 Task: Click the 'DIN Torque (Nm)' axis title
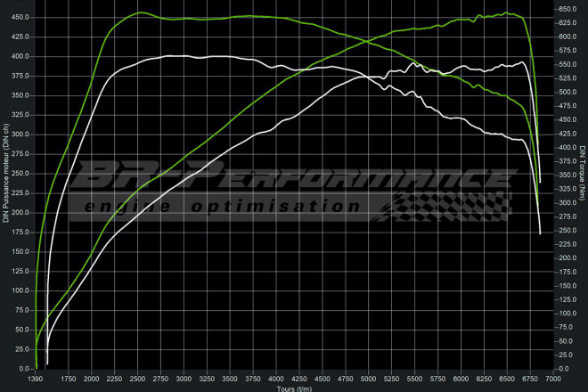[x=583, y=173]
